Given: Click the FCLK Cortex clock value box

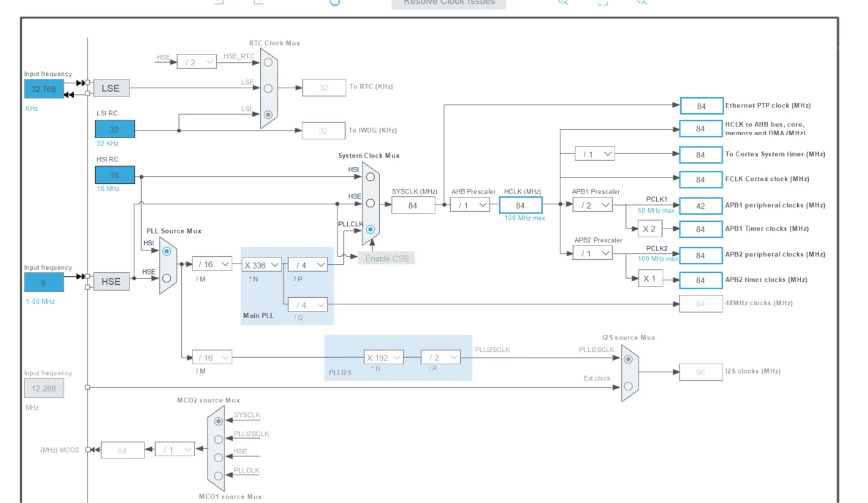Looking at the screenshot, I should point(701,180).
